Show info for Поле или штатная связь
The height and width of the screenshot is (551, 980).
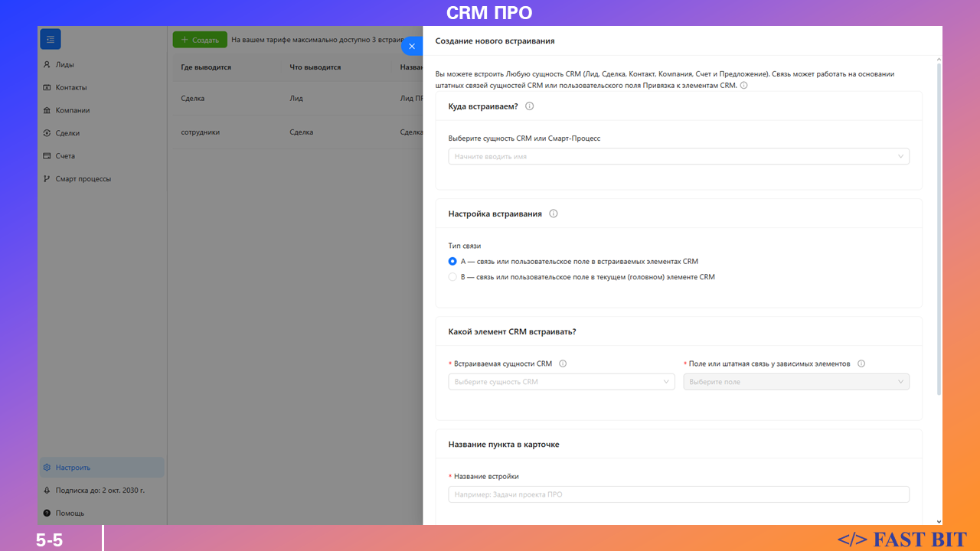861,364
